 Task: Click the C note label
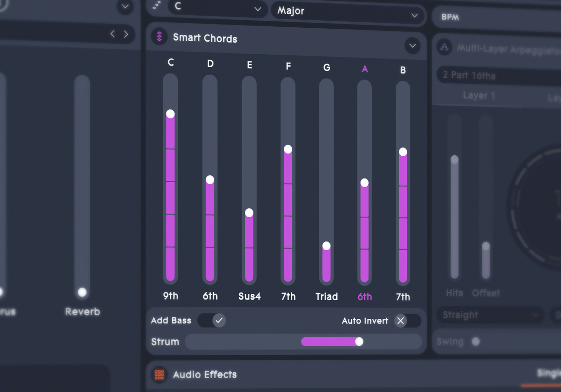171,62
